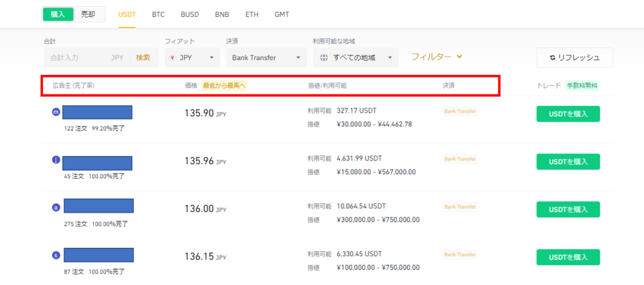
Task: Click the 'j' advertiser avatar icon
Action: (x=56, y=160)
